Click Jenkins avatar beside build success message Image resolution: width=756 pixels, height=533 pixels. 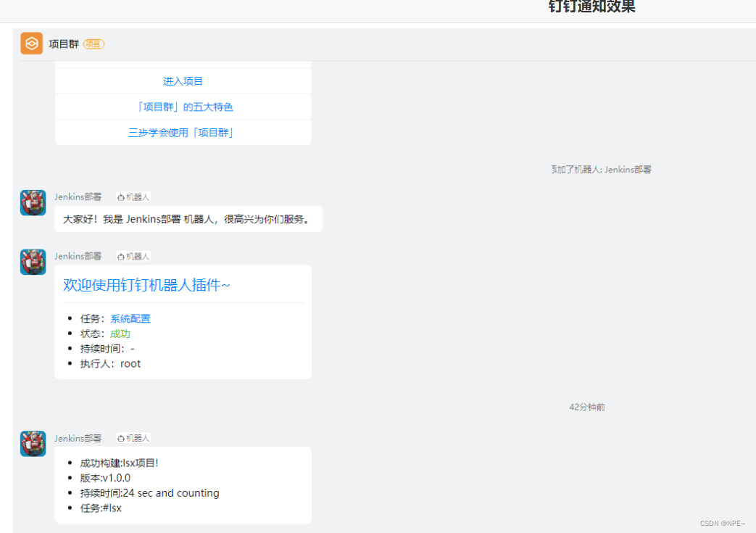click(33, 444)
